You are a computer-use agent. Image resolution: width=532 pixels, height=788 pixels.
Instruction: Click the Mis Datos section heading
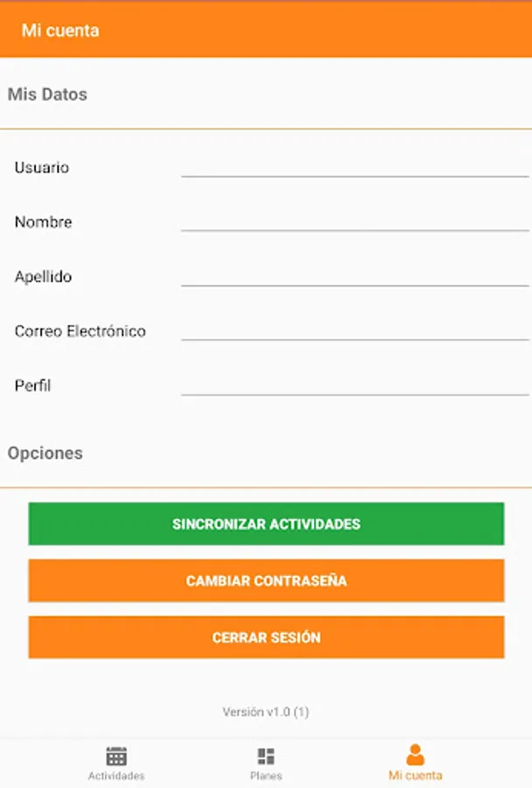click(47, 95)
